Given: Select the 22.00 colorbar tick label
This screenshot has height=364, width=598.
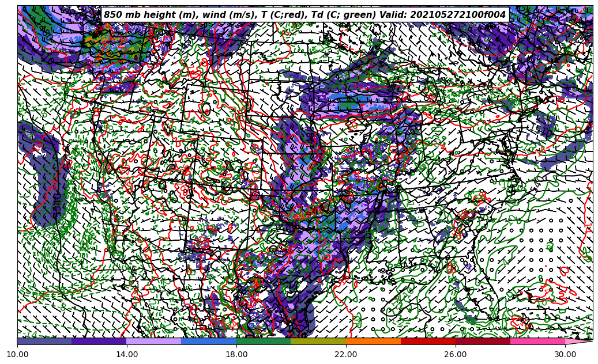Looking at the screenshot, I should 346,355.
